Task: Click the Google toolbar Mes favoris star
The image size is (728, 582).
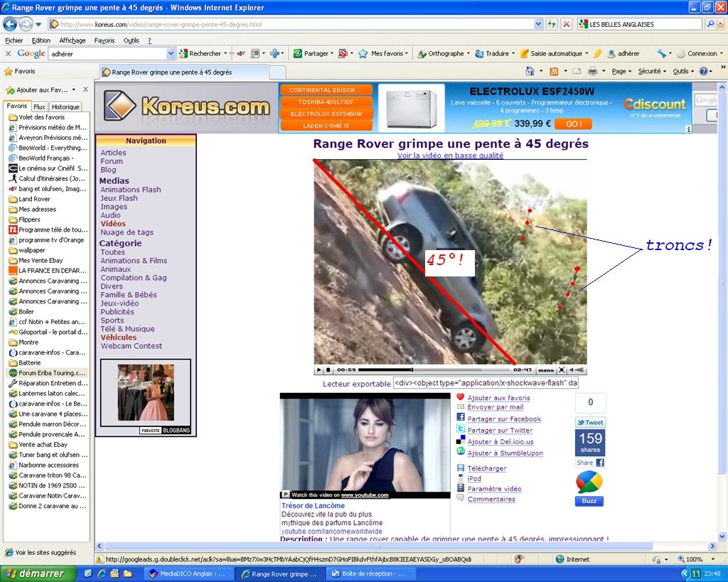Action: [363, 54]
